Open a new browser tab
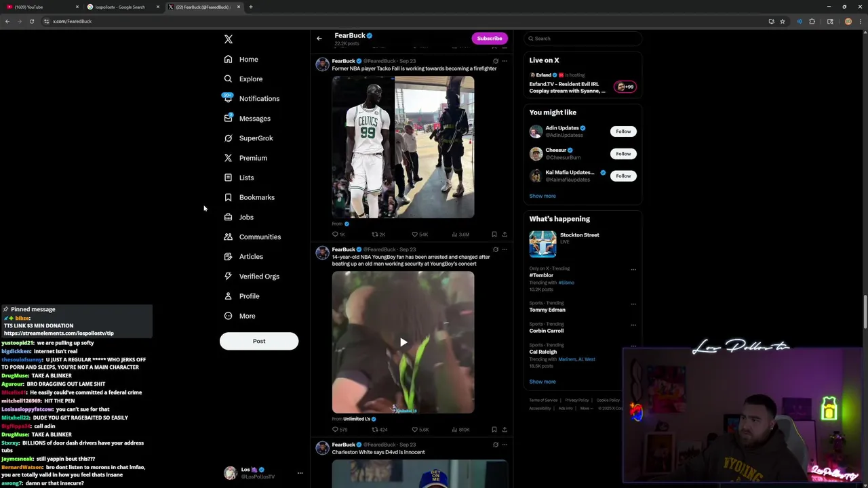The width and height of the screenshot is (868, 488). tap(251, 7)
